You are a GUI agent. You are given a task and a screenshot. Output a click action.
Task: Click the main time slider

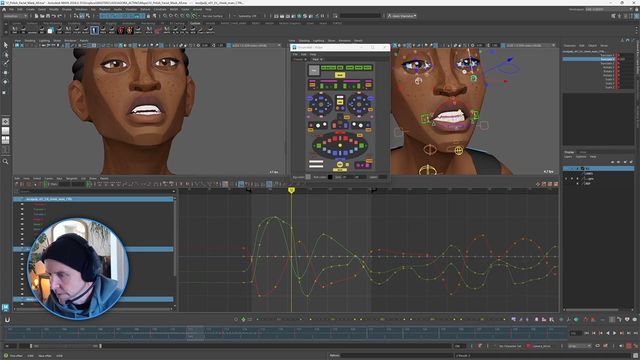pos(287,333)
